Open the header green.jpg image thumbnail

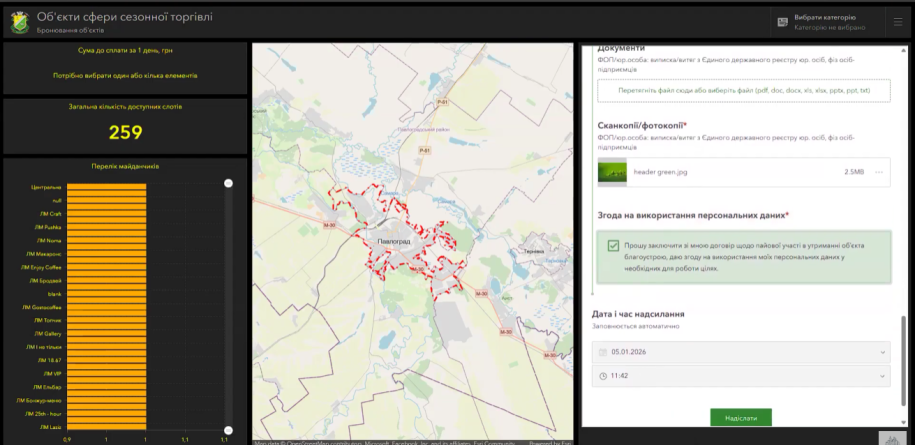tap(612, 172)
